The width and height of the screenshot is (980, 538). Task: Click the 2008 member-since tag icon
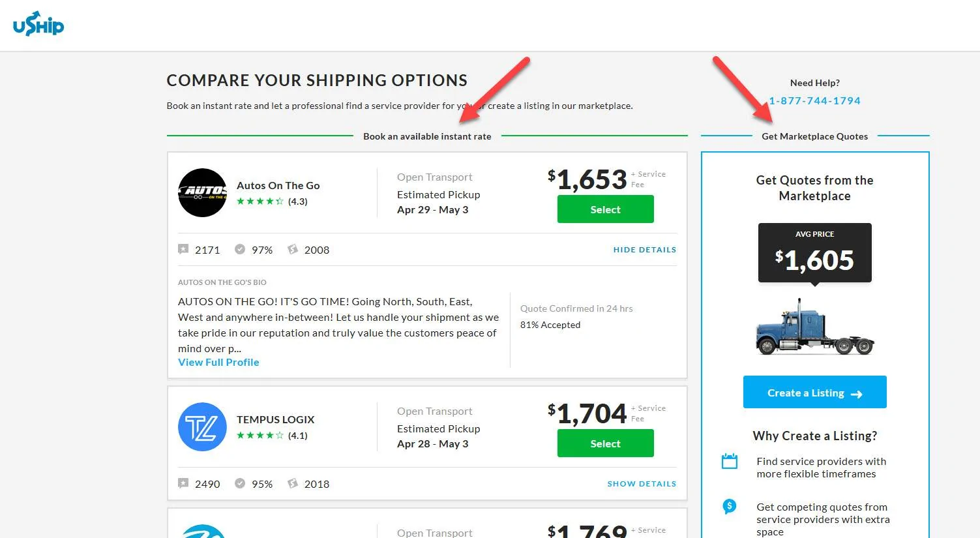(x=293, y=249)
